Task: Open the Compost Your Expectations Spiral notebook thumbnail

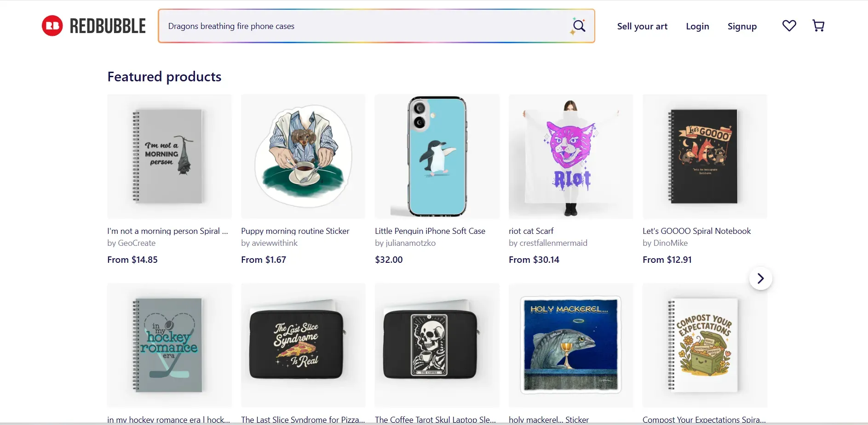Action: click(x=704, y=346)
